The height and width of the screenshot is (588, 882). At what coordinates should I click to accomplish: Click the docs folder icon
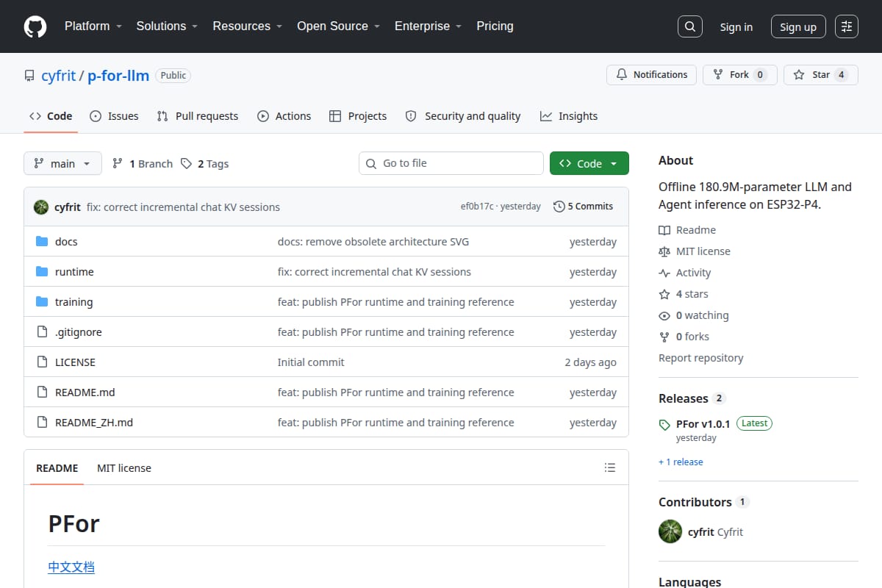click(42, 242)
